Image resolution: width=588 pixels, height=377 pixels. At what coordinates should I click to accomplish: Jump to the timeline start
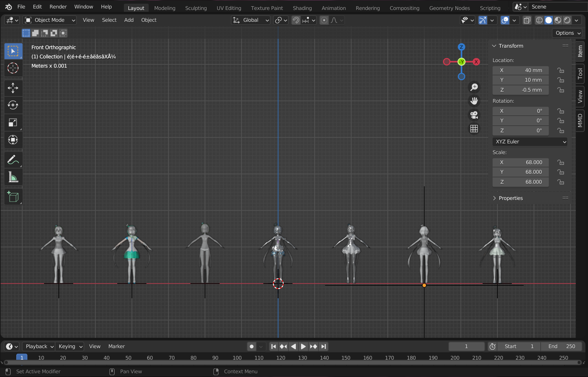click(x=273, y=346)
